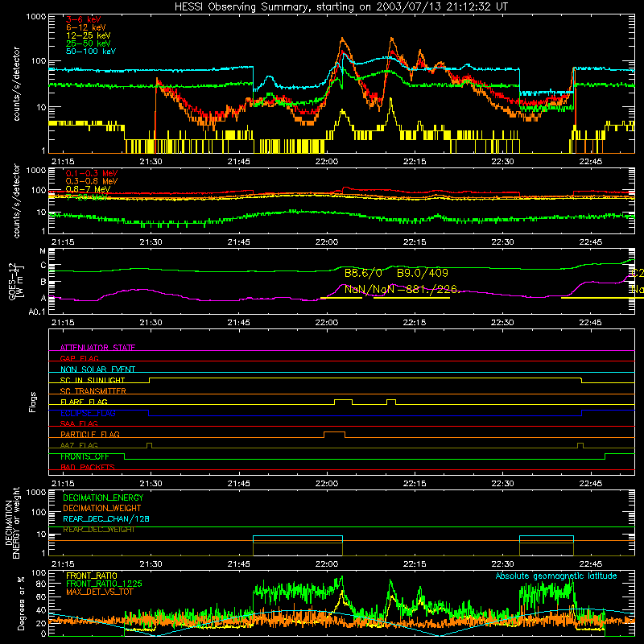Select the NON_SOLAR_EVENT flag label
This screenshot has height=644, width=644.
[x=97, y=369]
